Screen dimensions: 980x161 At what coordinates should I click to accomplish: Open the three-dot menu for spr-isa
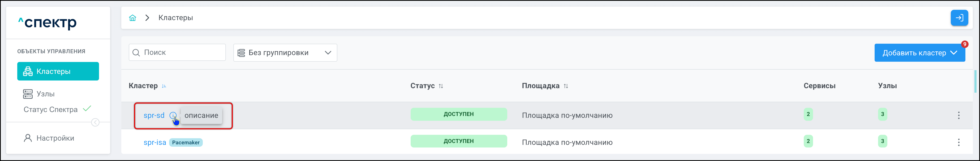tap(958, 142)
